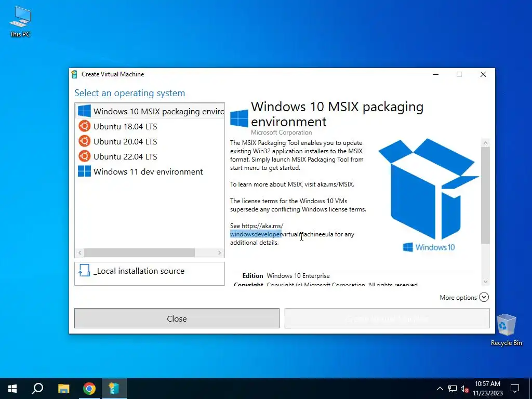Image resolution: width=532 pixels, height=399 pixels.
Task: Click the Windows logo beside MSIX list entry
Action: 85,111
